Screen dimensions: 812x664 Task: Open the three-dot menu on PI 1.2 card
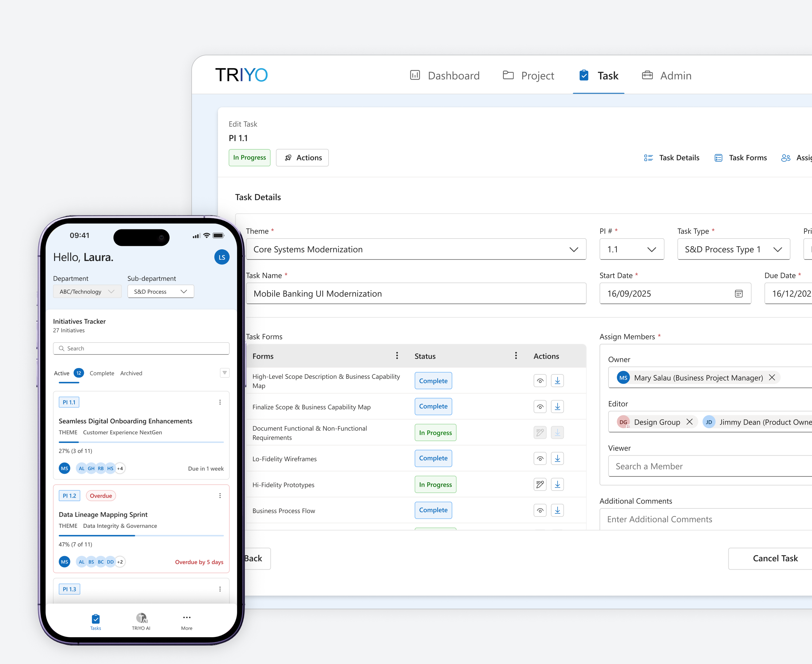220,495
